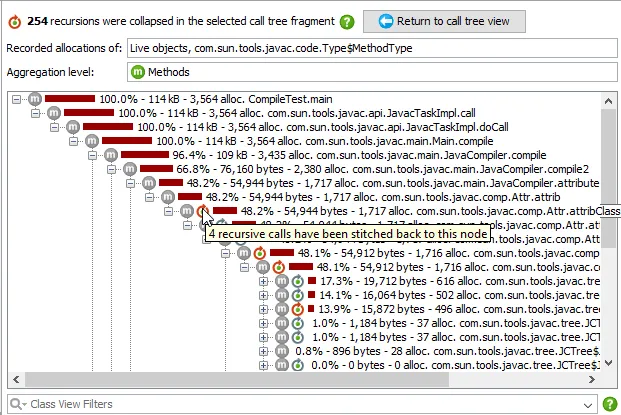The height and width of the screenshot is (415, 621).
Task: Click method icon of JavaCompiler.compile2 row
Action: click(x=130, y=169)
